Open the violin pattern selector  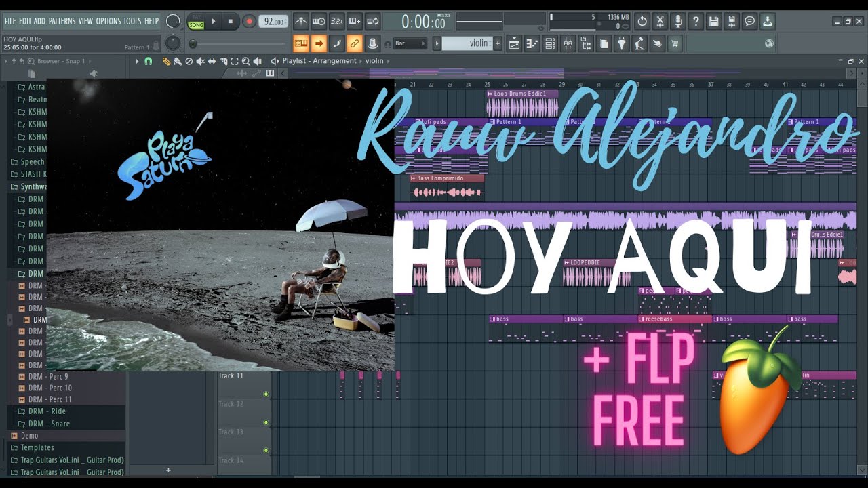[467, 43]
